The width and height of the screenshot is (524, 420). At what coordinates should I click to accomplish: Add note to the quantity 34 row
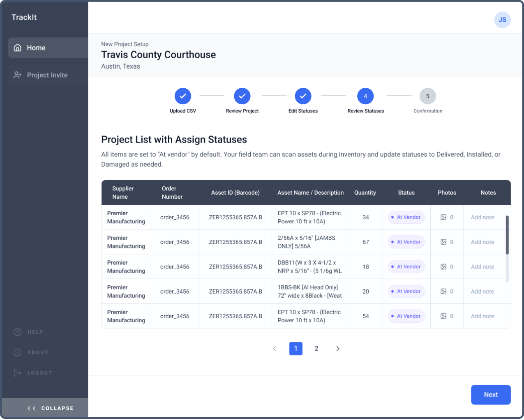[x=482, y=218]
